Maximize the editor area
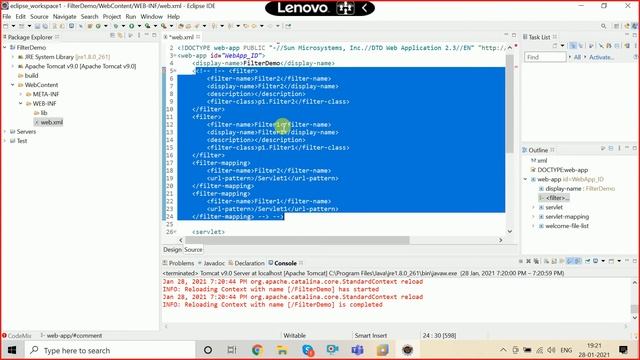 click(x=514, y=36)
